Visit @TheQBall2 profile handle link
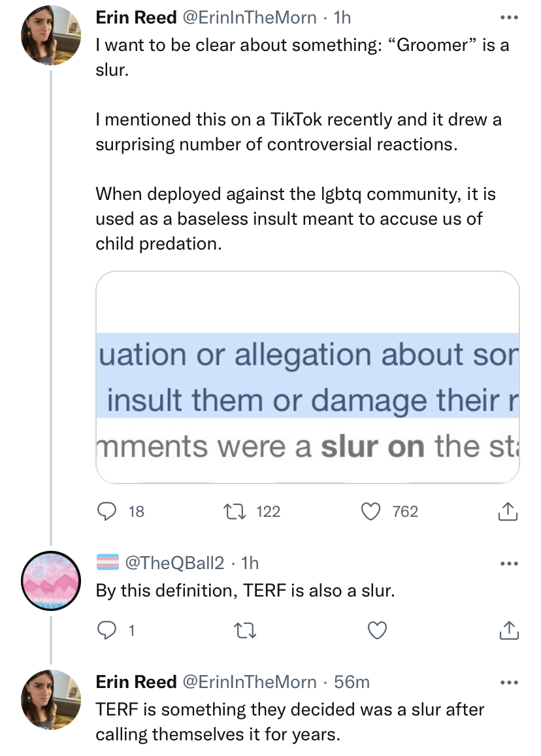 click(x=174, y=562)
